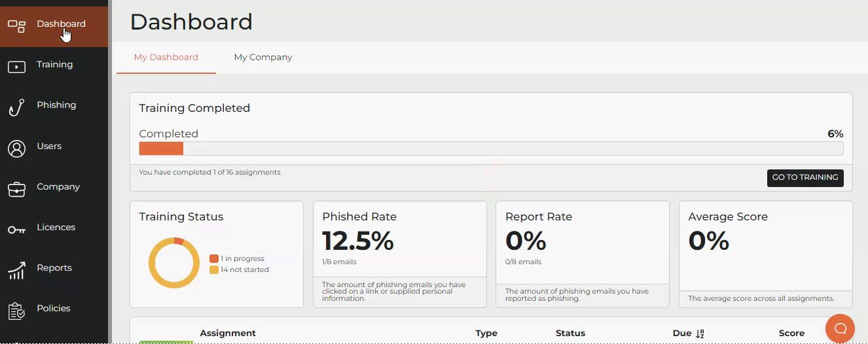Click the orange 'in progress' legend swatch
The width and height of the screenshot is (868, 344).
click(213, 259)
